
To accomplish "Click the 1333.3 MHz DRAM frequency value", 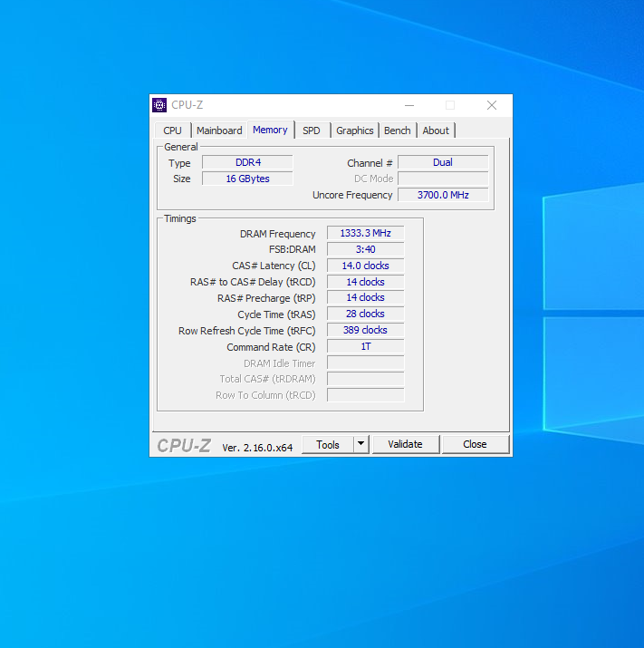I will pyautogui.click(x=366, y=233).
